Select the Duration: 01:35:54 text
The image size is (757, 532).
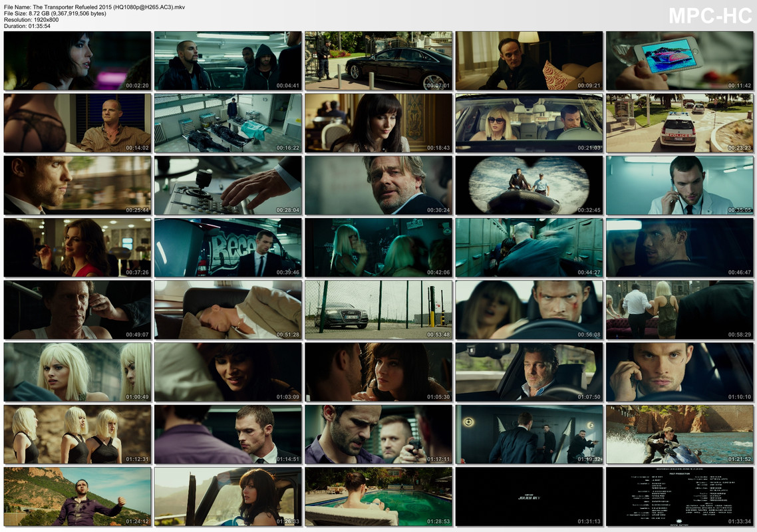pos(27,26)
